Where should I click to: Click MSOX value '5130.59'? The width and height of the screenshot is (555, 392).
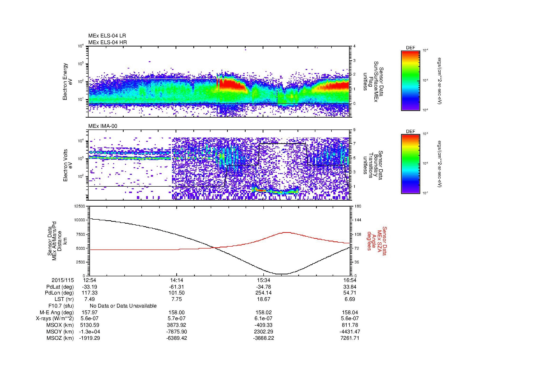pos(89,325)
